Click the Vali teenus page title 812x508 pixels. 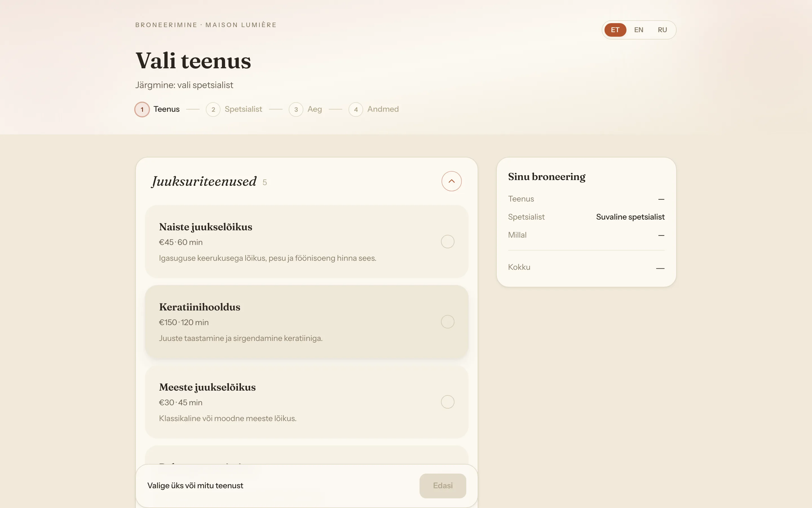[193, 61]
